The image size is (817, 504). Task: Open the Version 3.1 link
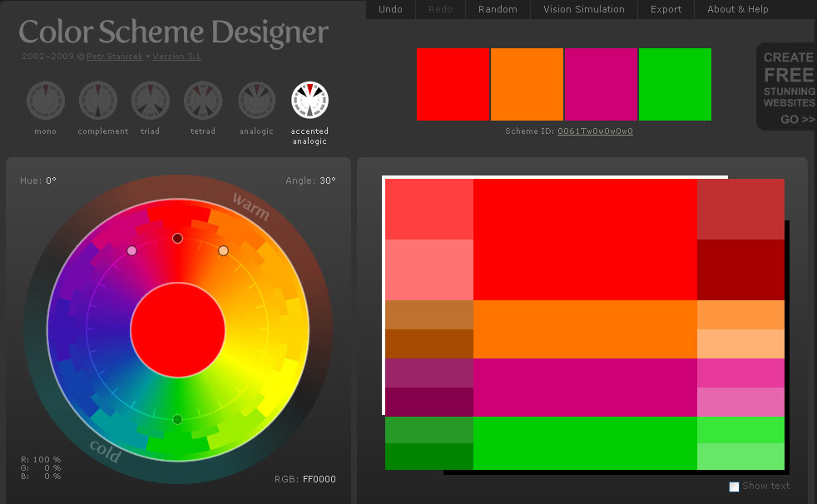click(176, 56)
